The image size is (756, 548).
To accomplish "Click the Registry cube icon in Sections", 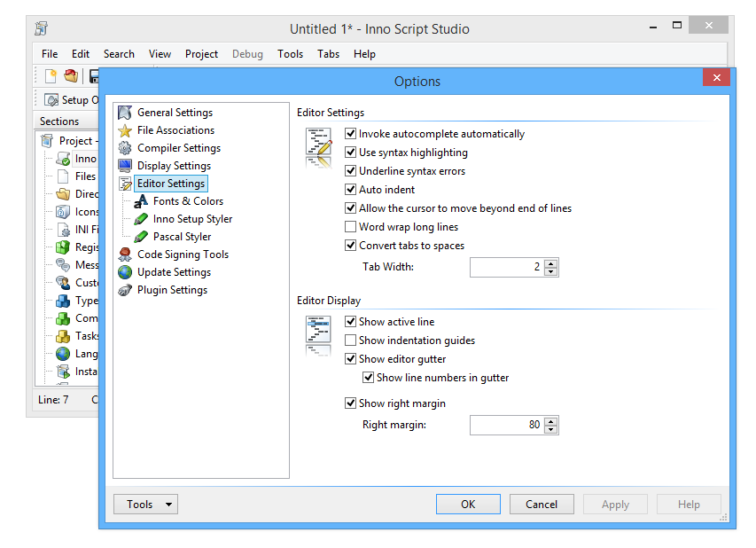I will click(63, 247).
